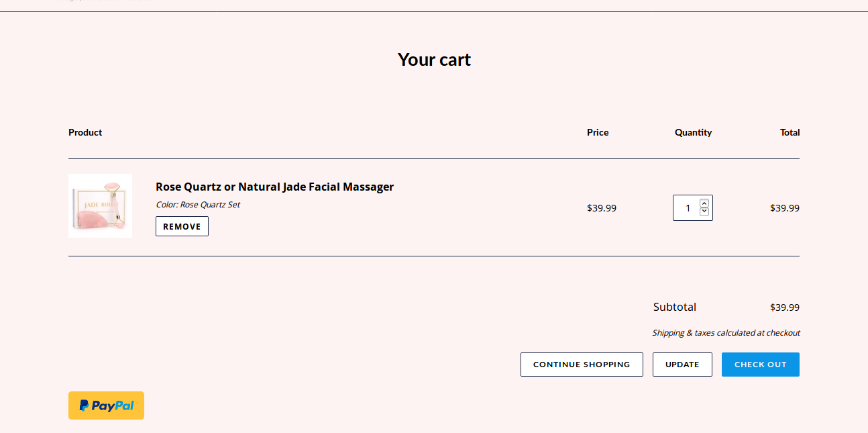Remove the Jade Facial Massager from cart
The height and width of the screenshot is (433, 868).
pyautogui.click(x=182, y=226)
